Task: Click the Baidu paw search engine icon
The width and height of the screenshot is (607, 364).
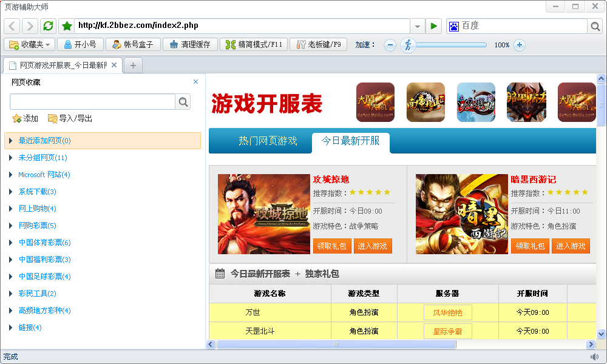Action: (453, 26)
